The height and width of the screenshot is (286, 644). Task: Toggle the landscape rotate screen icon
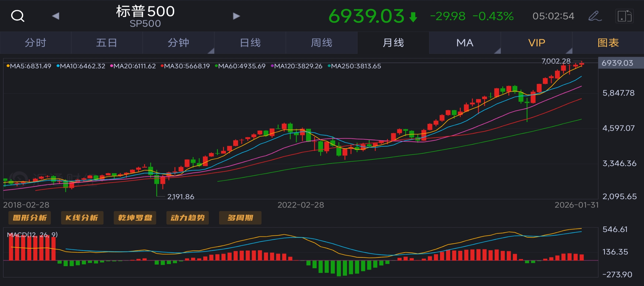click(x=624, y=16)
